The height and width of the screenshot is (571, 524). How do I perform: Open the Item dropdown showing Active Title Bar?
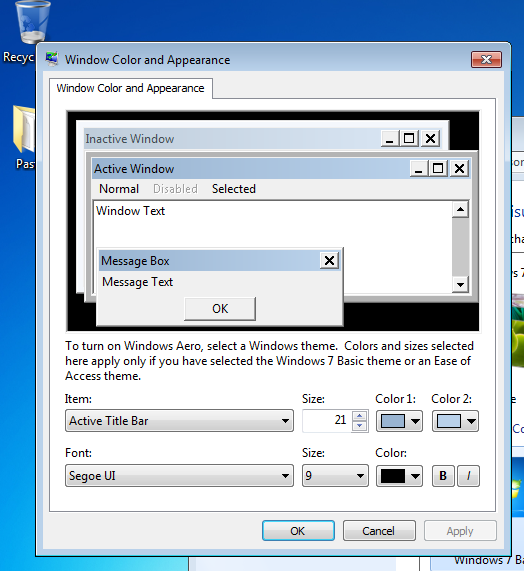(x=179, y=421)
